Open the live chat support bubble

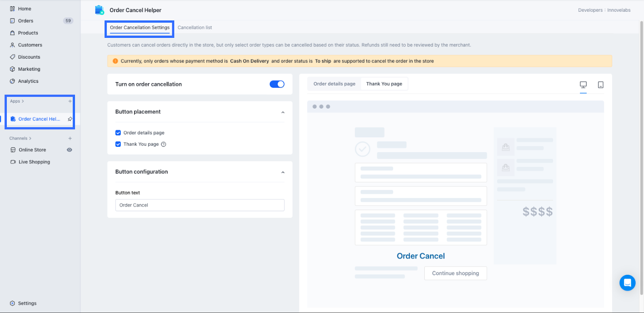(627, 283)
